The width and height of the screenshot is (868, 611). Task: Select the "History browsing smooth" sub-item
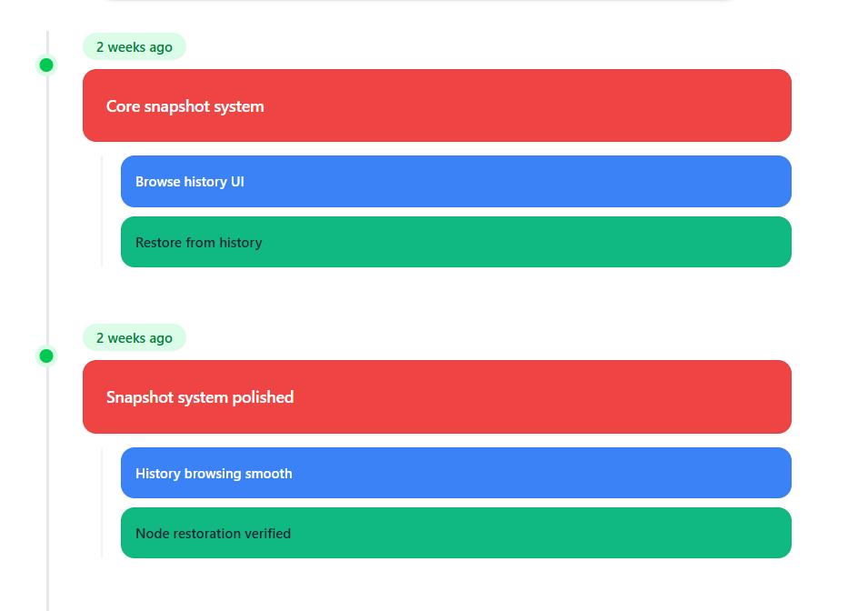pos(454,473)
